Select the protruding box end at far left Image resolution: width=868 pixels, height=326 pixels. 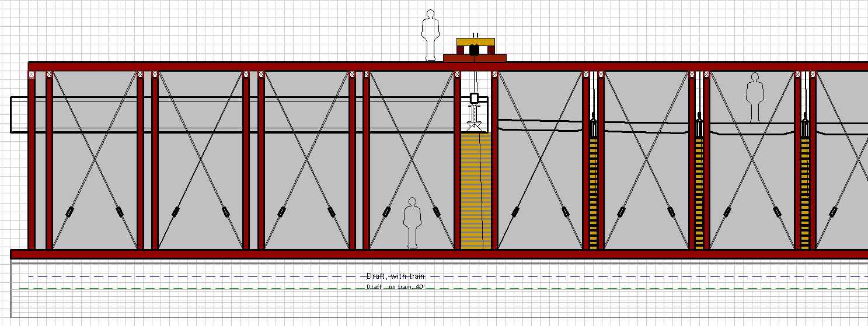19,115
